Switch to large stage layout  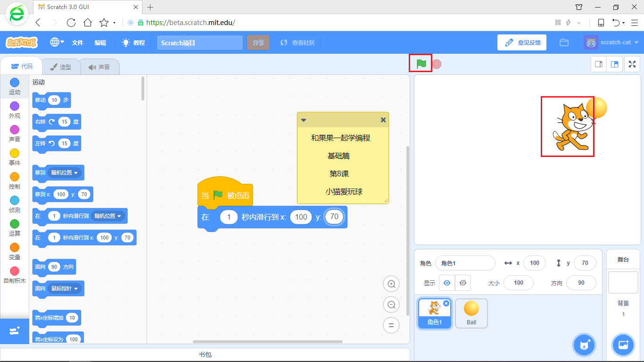coord(615,64)
